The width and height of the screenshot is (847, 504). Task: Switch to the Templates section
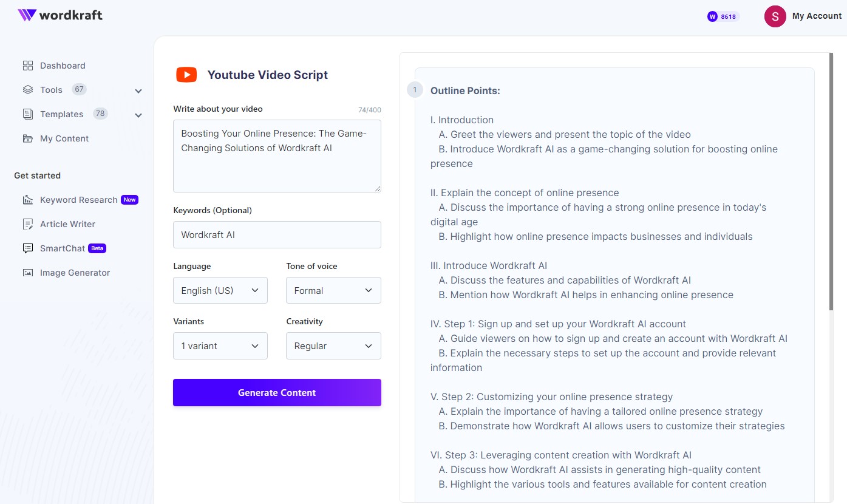(62, 114)
